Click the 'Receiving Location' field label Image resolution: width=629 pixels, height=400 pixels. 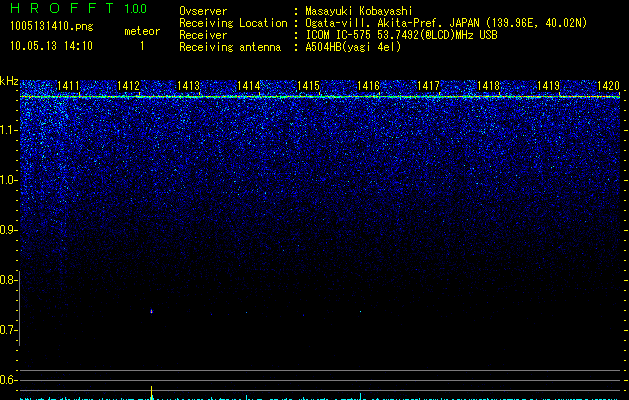(233, 23)
